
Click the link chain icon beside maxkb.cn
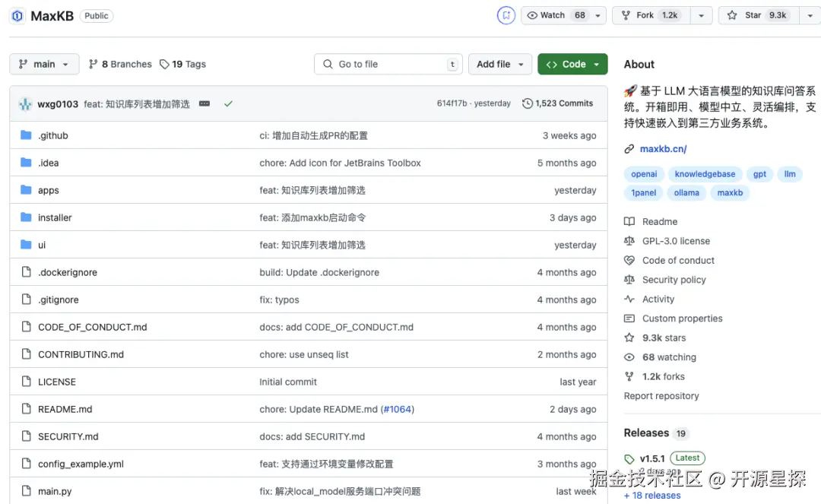click(629, 149)
